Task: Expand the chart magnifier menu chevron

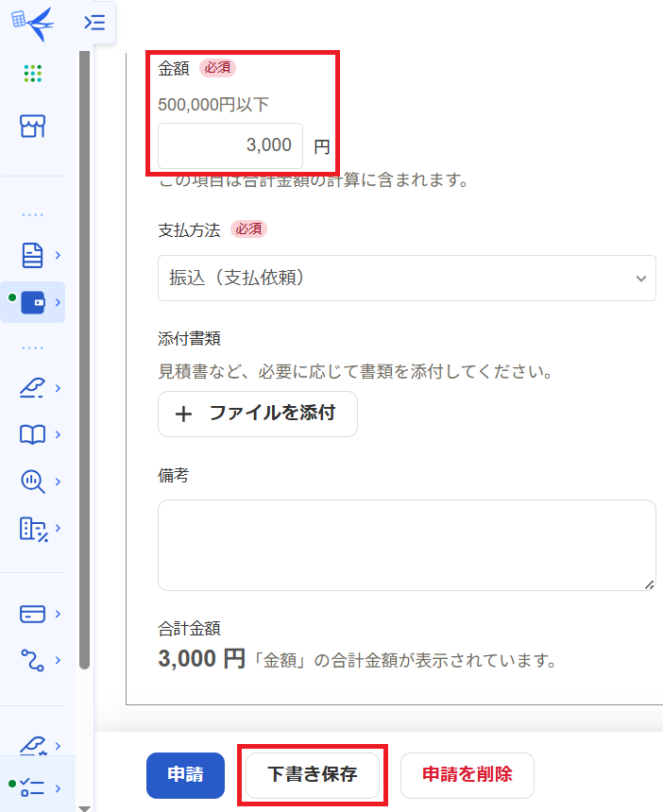Action: [x=58, y=482]
